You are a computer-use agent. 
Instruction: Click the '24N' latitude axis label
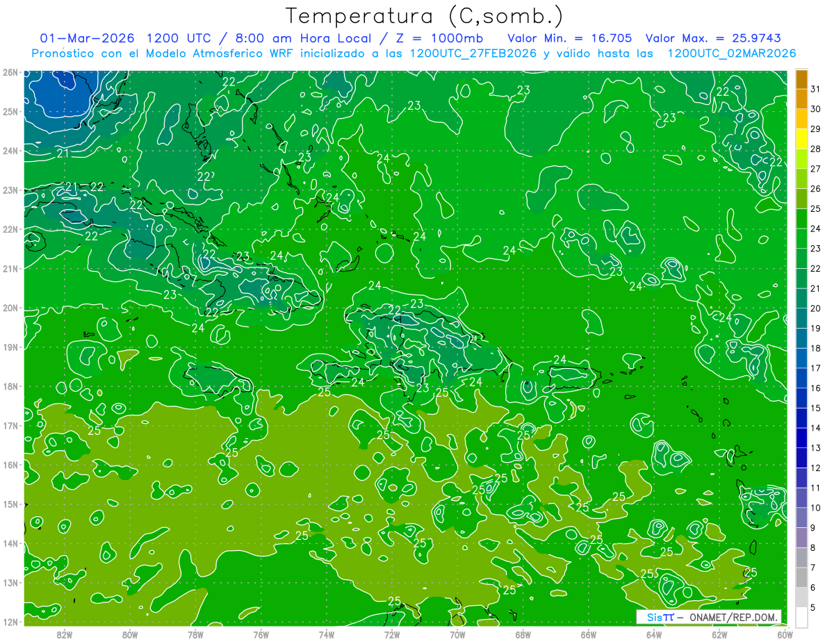tap(10, 151)
